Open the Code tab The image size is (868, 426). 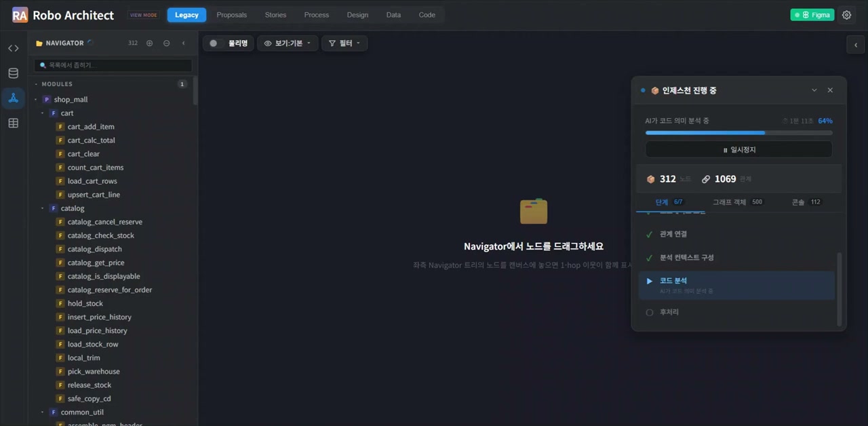427,15
